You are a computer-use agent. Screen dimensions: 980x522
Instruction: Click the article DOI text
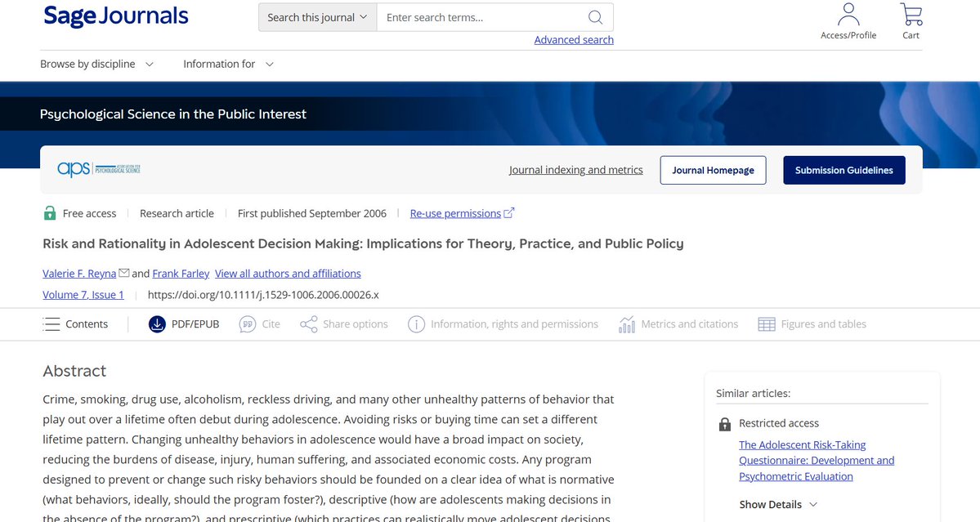[263, 295]
